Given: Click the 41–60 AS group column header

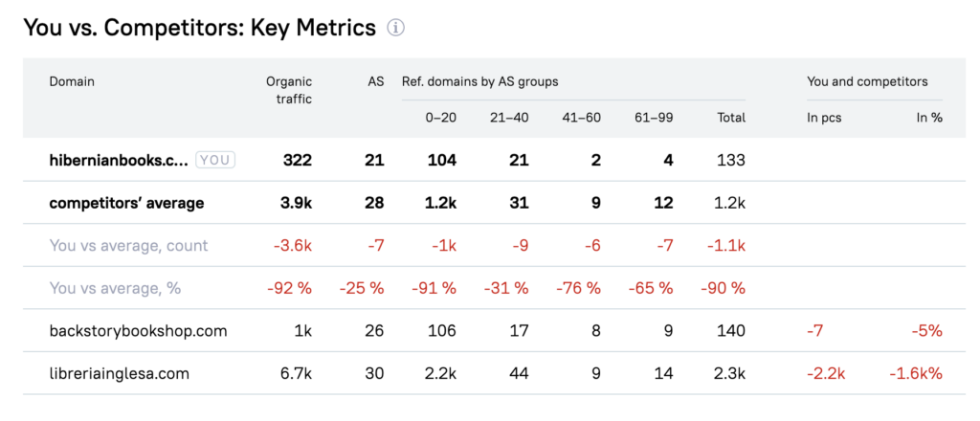Looking at the screenshot, I should click(x=581, y=118).
